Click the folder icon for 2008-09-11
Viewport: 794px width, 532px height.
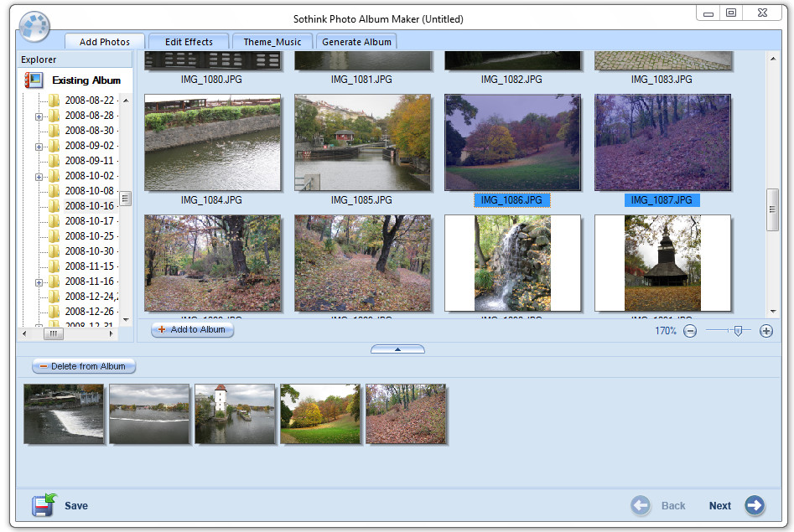tap(54, 161)
